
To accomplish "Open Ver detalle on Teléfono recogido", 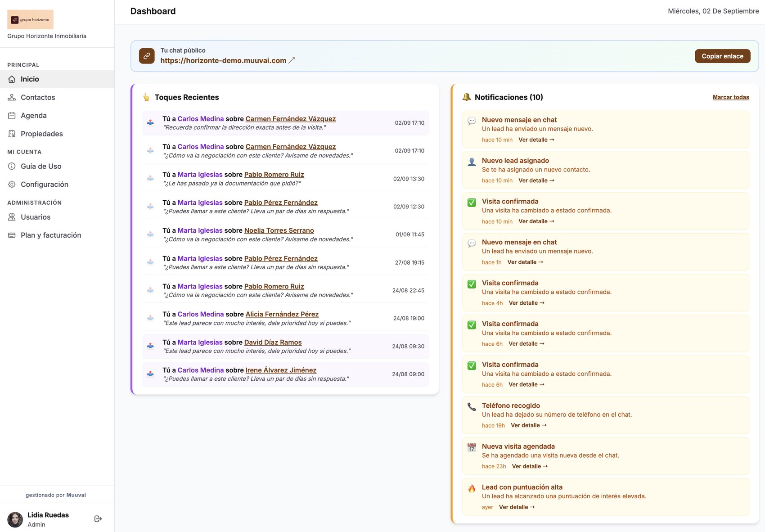I will [529, 425].
